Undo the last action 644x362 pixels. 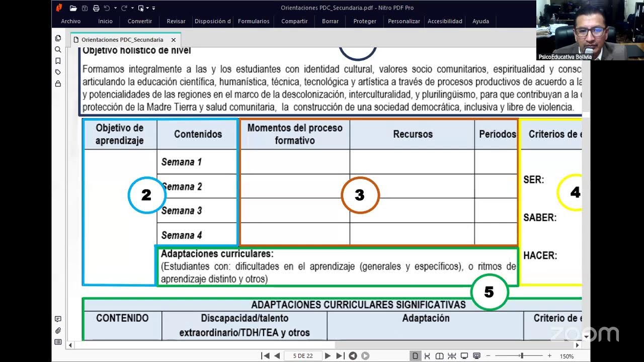tap(107, 8)
